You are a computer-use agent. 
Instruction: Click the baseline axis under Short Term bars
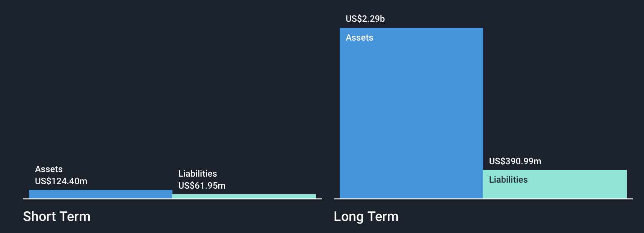click(172, 199)
